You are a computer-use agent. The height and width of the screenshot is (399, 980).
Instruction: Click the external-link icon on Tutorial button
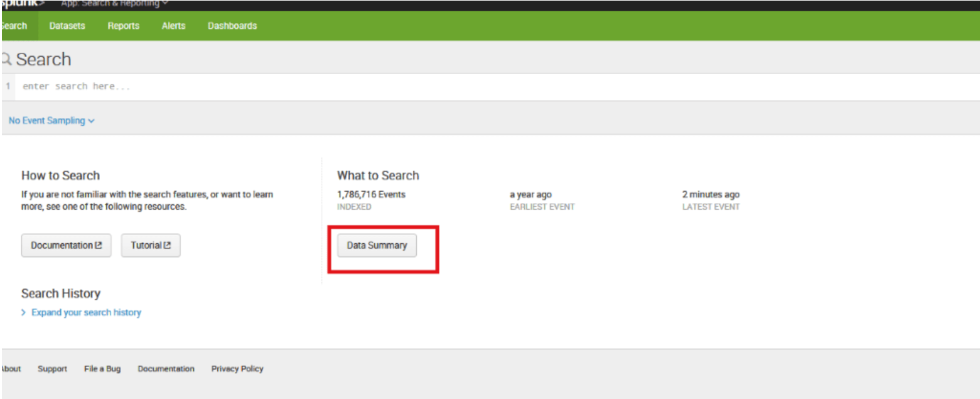tap(167, 246)
